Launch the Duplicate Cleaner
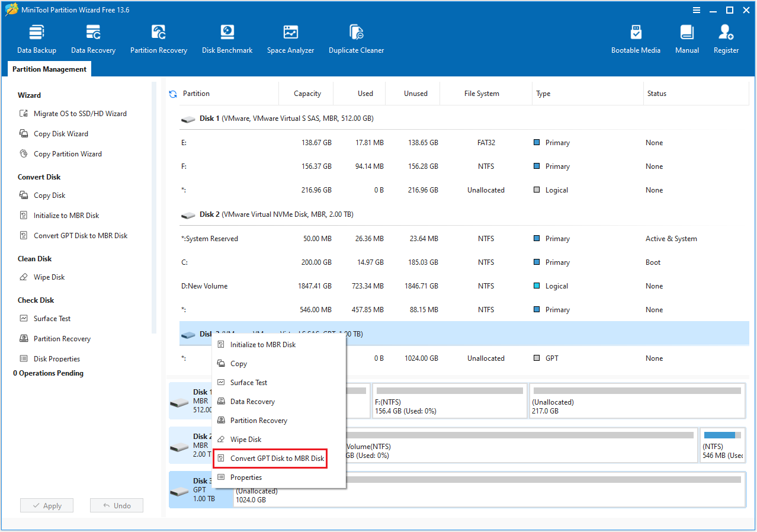 356,37
